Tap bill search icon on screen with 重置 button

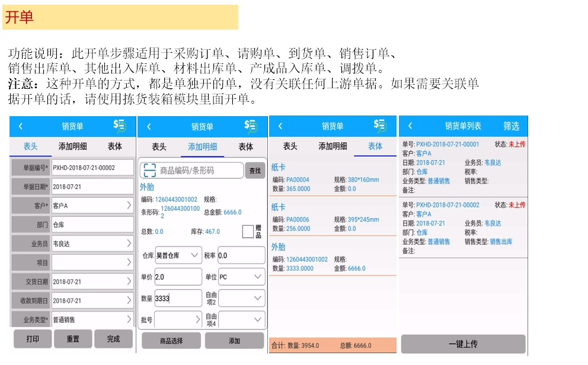tap(120, 126)
